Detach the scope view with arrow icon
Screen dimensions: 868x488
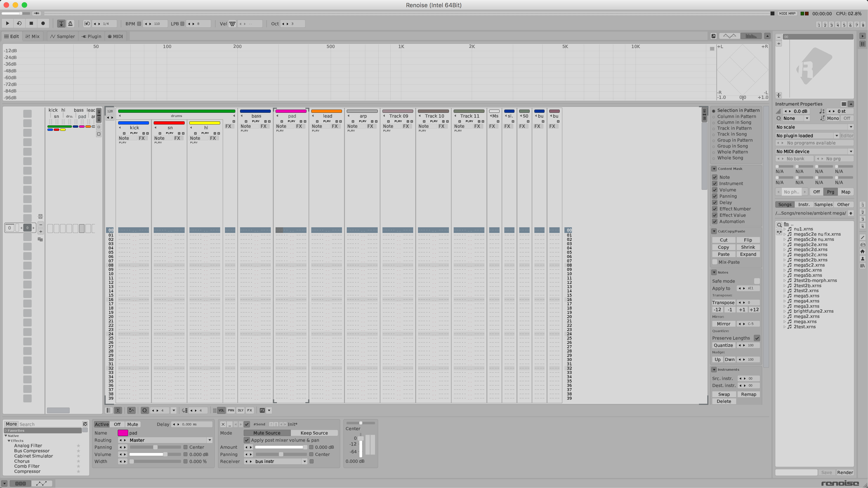(713, 36)
